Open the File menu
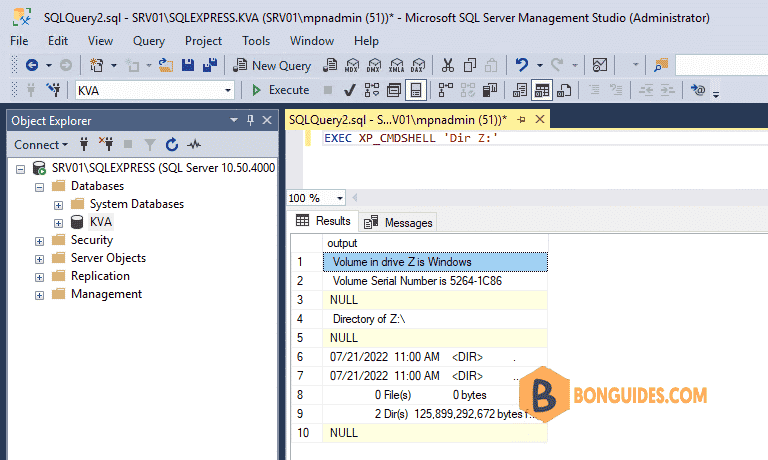This screenshot has width=768, height=460. coord(19,41)
